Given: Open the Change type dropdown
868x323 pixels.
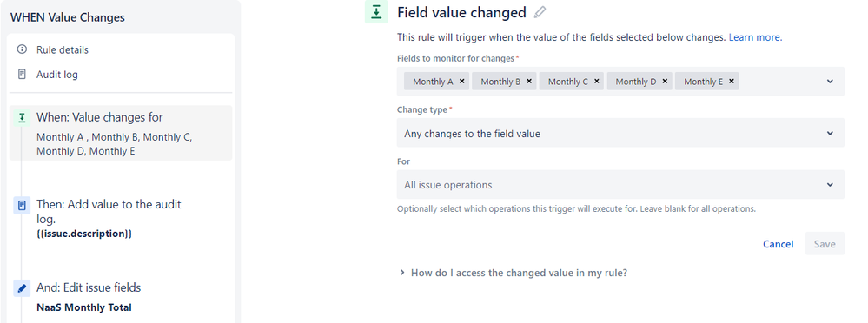Looking at the screenshot, I should (620, 133).
